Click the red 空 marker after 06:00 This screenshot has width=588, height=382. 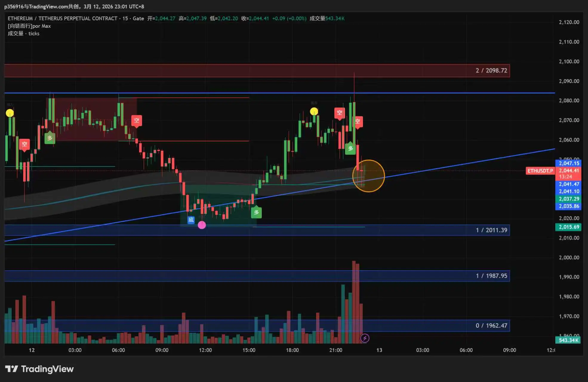pyautogui.click(x=136, y=121)
